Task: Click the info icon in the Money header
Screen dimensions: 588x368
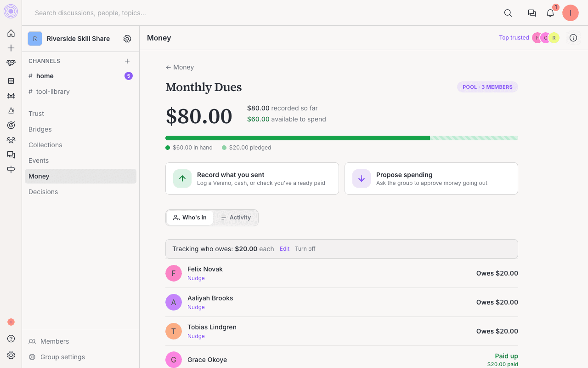Action: [x=573, y=38]
